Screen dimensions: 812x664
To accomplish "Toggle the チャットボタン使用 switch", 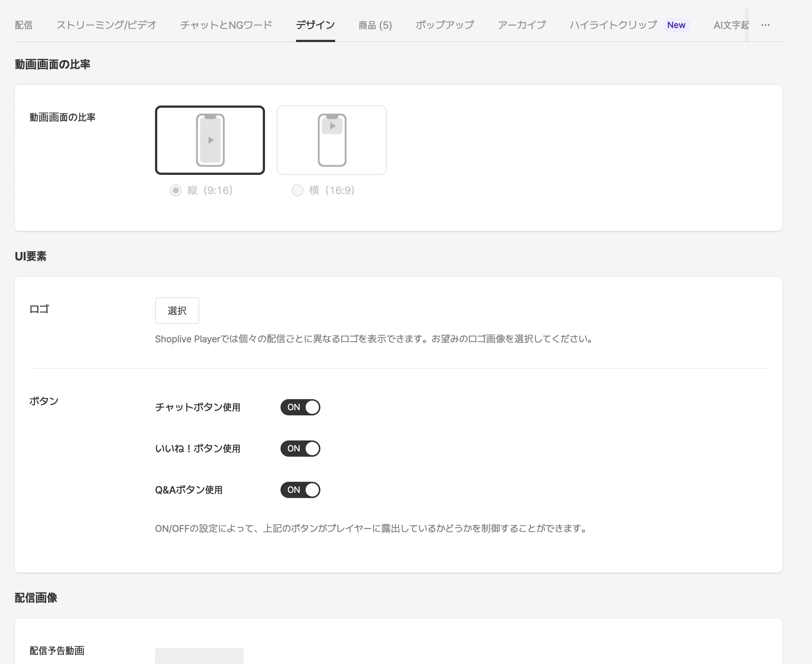I will [x=300, y=407].
